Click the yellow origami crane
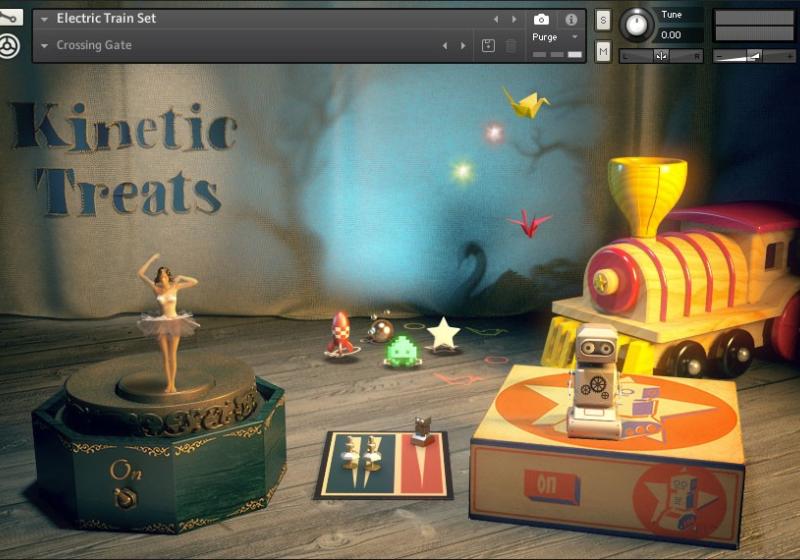Screen dimensions: 800x560 pos(525,101)
